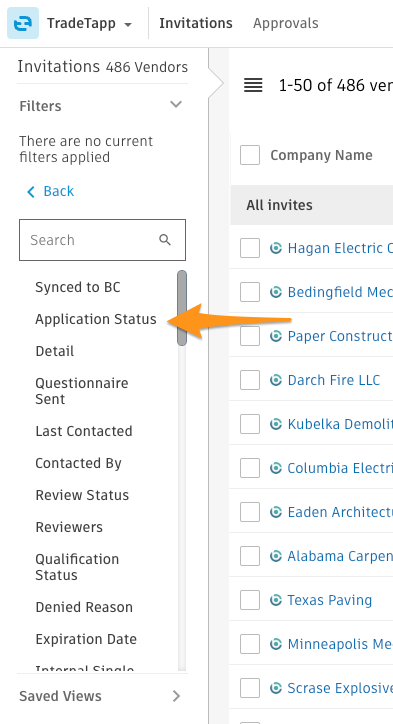The width and height of the screenshot is (393, 724).
Task: Click the status icon beside Kubelka Demolition
Action: (276, 424)
